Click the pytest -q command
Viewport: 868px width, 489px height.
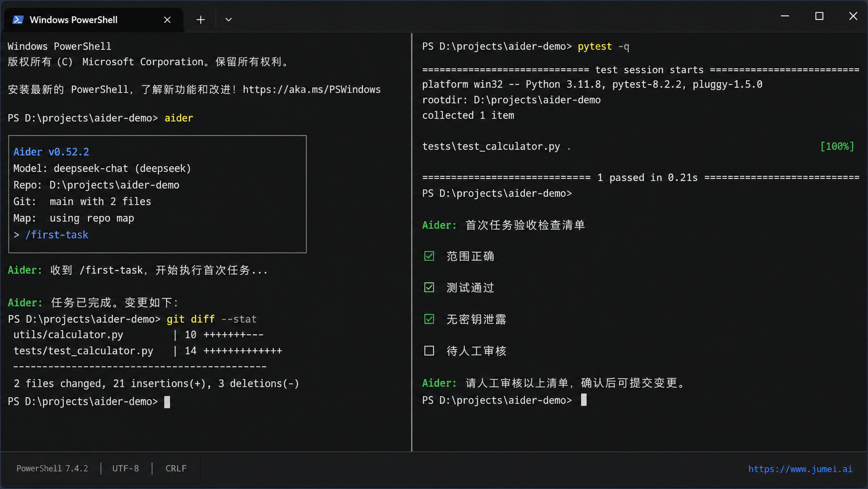(603, 46)
